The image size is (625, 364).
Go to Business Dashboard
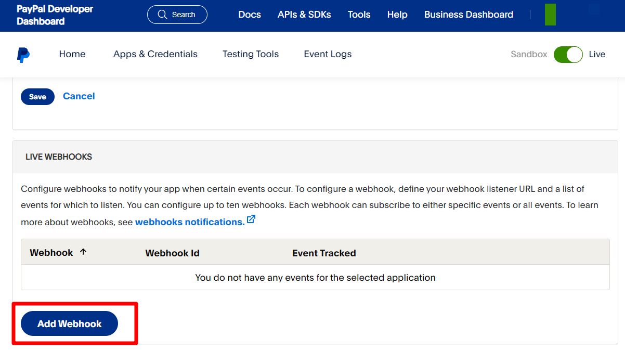click(468, 15)
